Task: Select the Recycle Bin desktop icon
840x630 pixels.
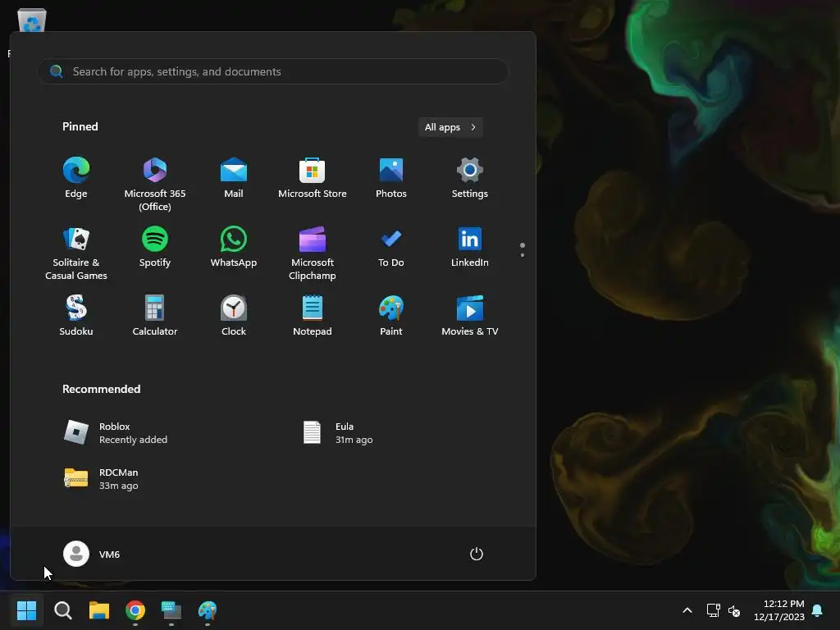Action: pos(32,21)
